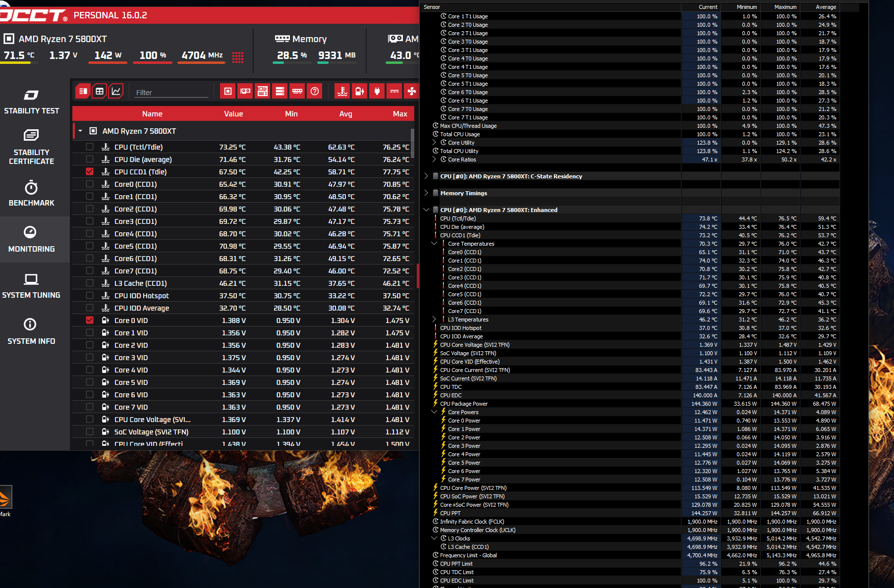Screen dimensions: 894x588
Task: Switch OCCT monitoring to graph view
Action: (x=116, y=91)
